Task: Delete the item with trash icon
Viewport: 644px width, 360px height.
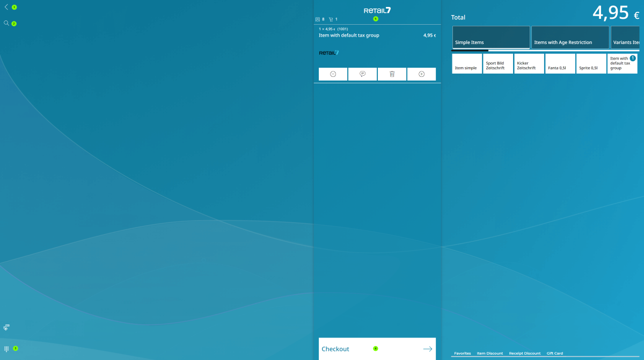Action: pos(392,74)
